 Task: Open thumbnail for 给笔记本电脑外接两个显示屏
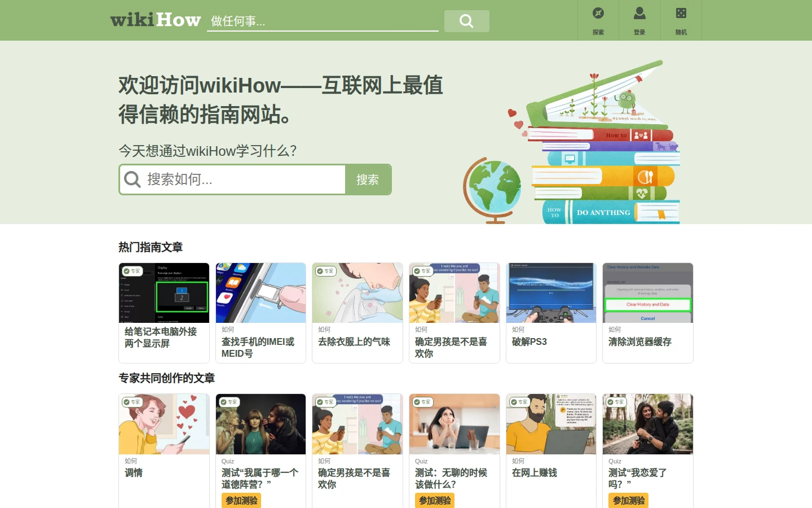[x=164, y=293]
